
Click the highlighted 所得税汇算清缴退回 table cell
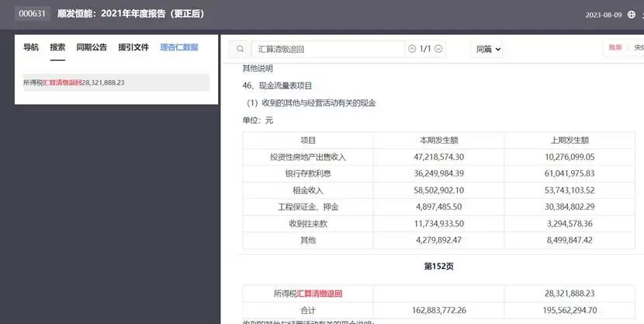coord(308,294)
